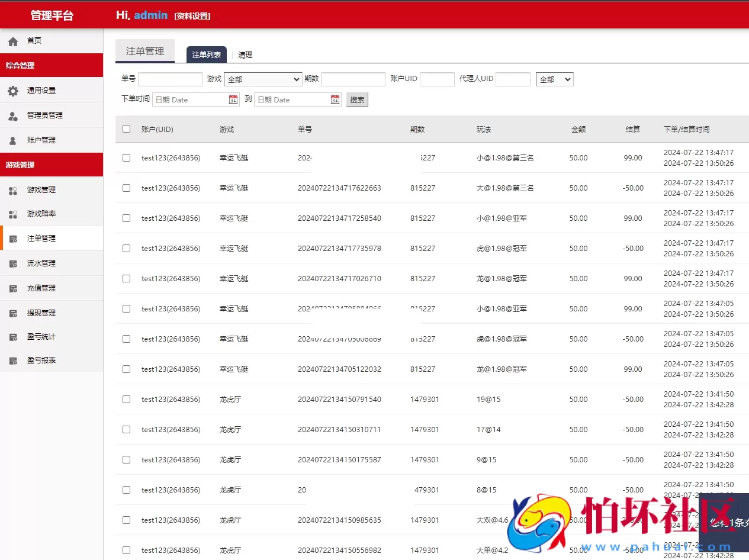Open 首页 home icon in sidebar
Viewport: 749px width, 560px height.
[x=12, y=40]
